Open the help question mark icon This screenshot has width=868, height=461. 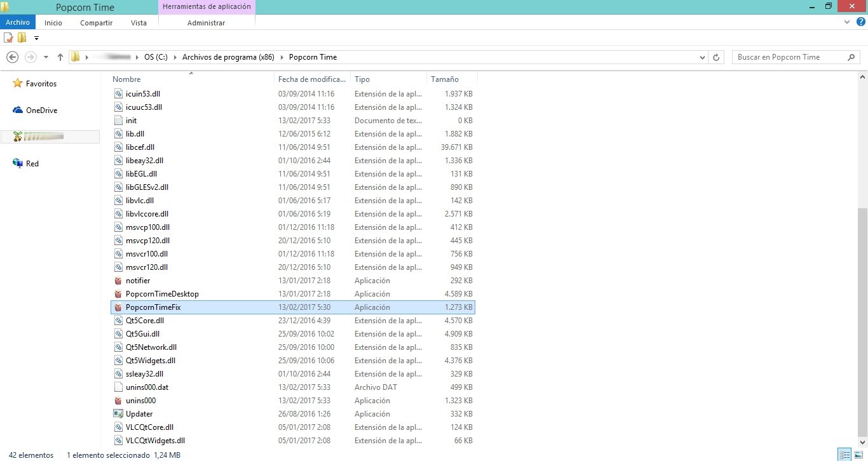pyautogui.click(x=860, y=22)
